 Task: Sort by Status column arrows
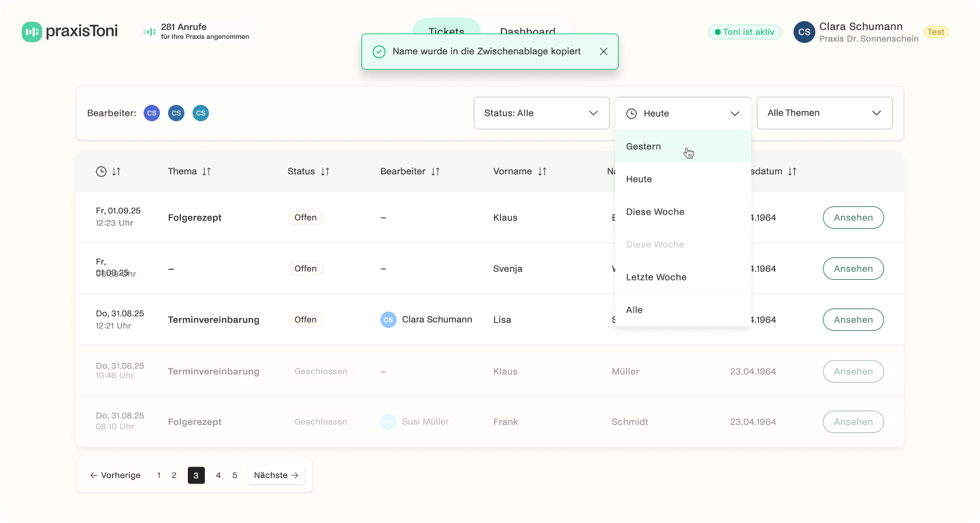[325, 172]
